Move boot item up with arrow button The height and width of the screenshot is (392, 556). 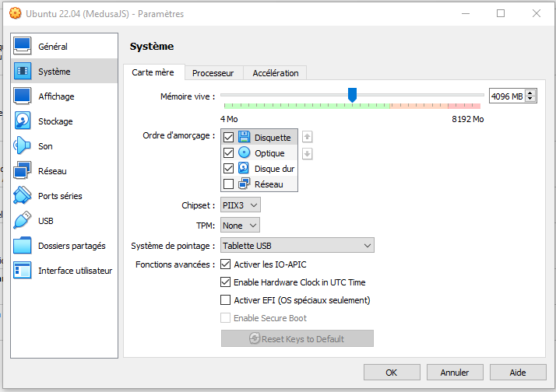(x=307, y=137)
